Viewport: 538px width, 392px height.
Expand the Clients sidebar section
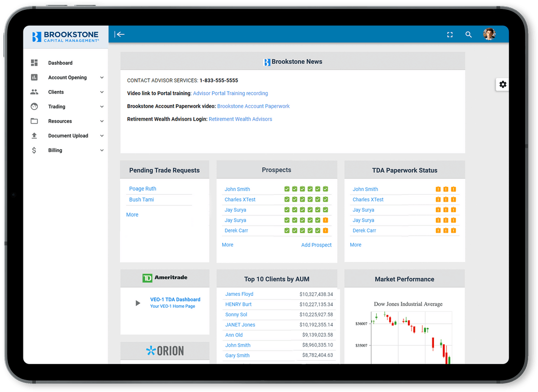point(101,92)
